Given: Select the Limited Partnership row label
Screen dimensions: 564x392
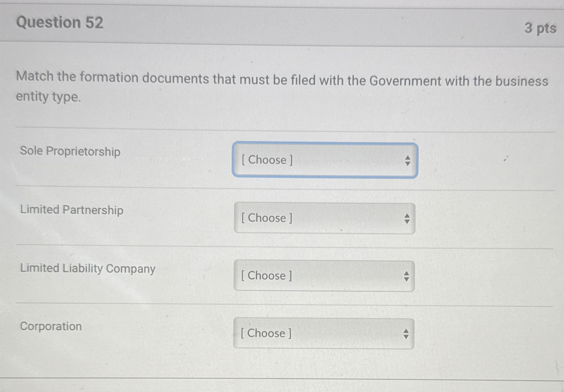Looking at the screenshot, I should point(72,210).
